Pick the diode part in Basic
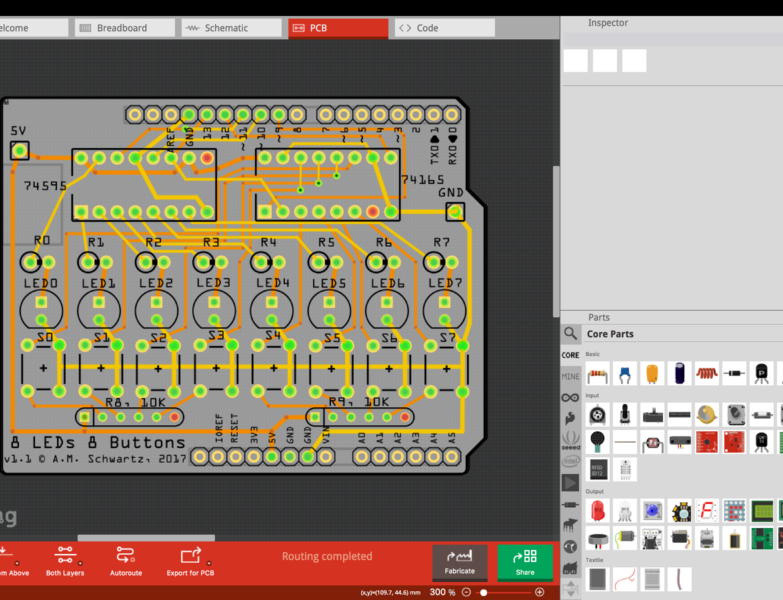Screen dimensions: 783x600 click(734, 373)
